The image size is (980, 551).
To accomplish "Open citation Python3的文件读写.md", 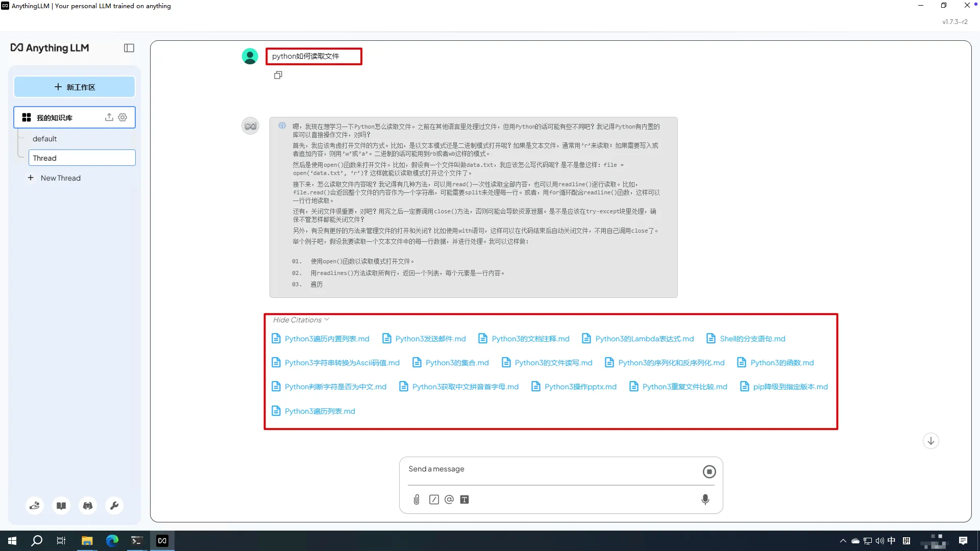I will [553, 363].
